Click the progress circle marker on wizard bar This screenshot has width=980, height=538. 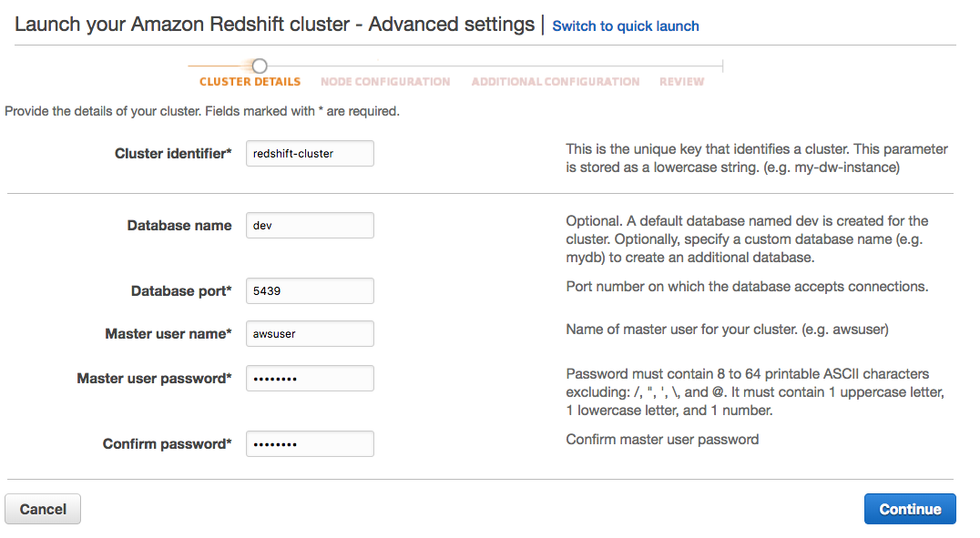pyautogui.click(x=260, y=66)
